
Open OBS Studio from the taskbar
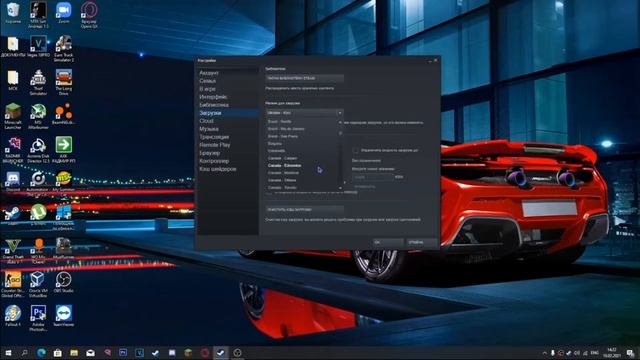click(237, 353)
